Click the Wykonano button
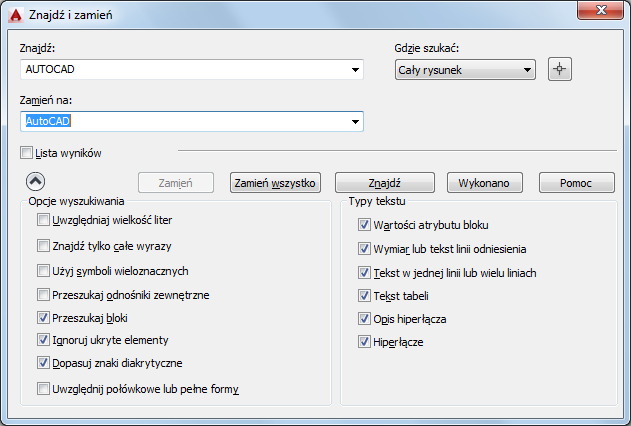The height and width of the screenshot is (426, 631). coord(485,183)
